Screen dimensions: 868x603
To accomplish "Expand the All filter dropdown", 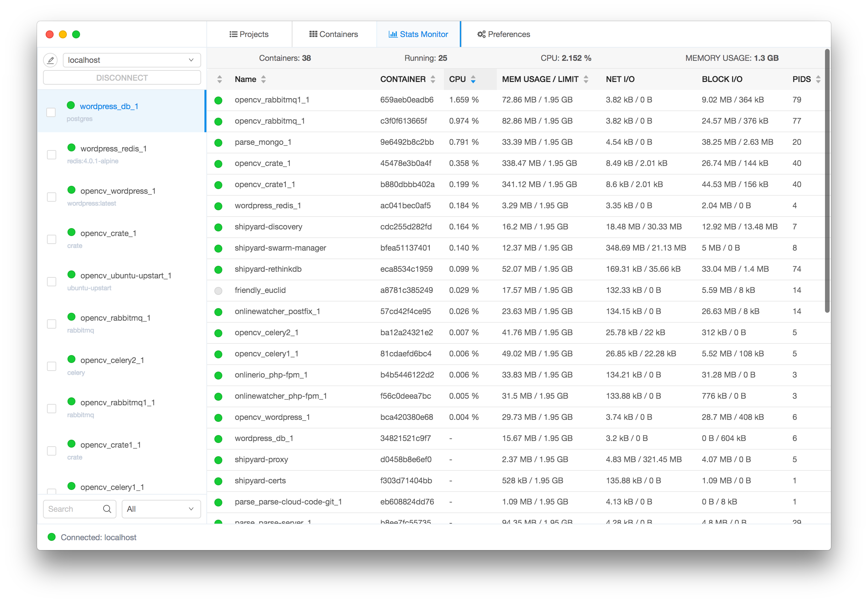I will (161, 509).
